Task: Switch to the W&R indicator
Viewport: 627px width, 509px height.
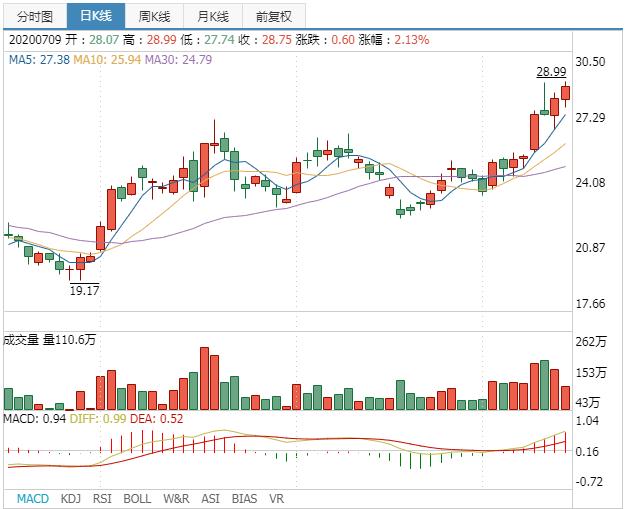Action: (x=176, y=497)
